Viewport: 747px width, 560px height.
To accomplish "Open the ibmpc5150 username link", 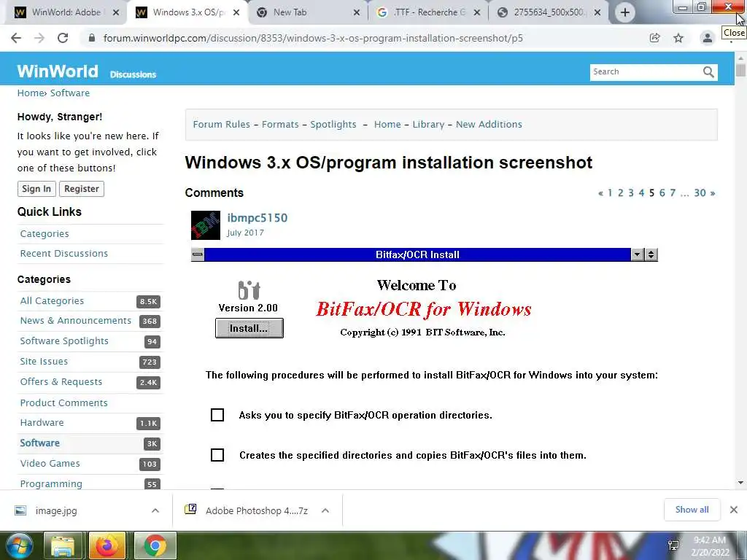I will pyautogui.click(x=258, y=218).
